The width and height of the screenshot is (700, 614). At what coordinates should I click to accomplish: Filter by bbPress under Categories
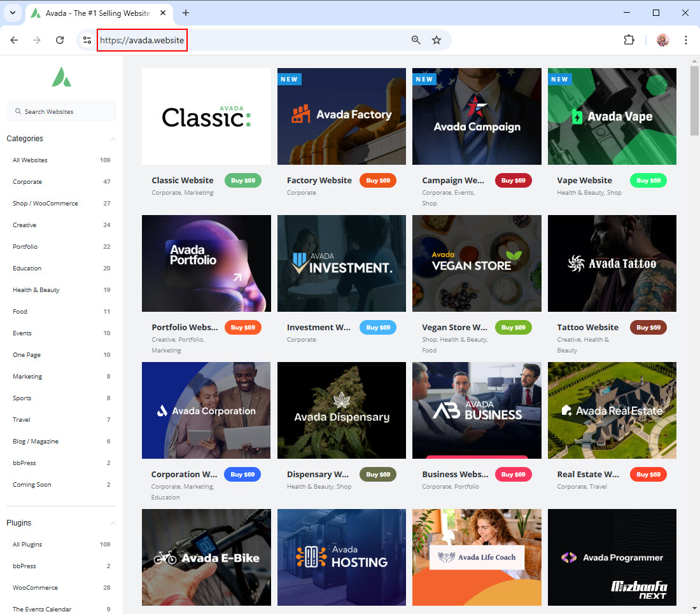click(x=62, y=463)
